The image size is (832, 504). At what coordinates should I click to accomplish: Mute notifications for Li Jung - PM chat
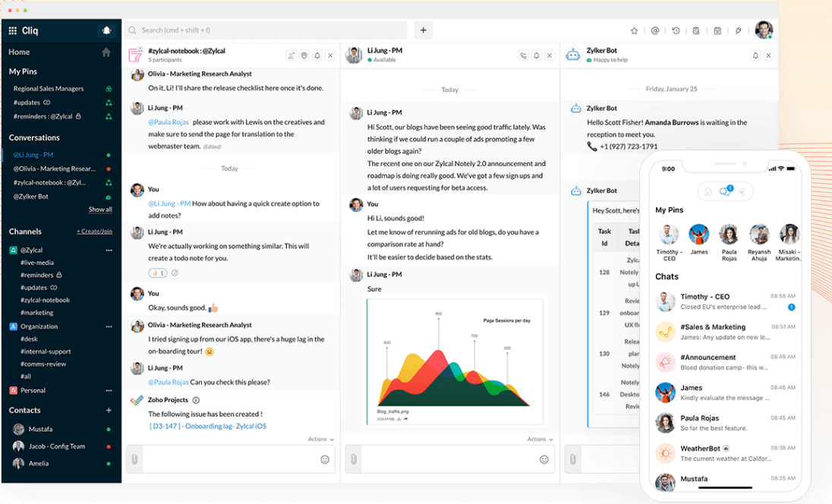tap(537, 55)
